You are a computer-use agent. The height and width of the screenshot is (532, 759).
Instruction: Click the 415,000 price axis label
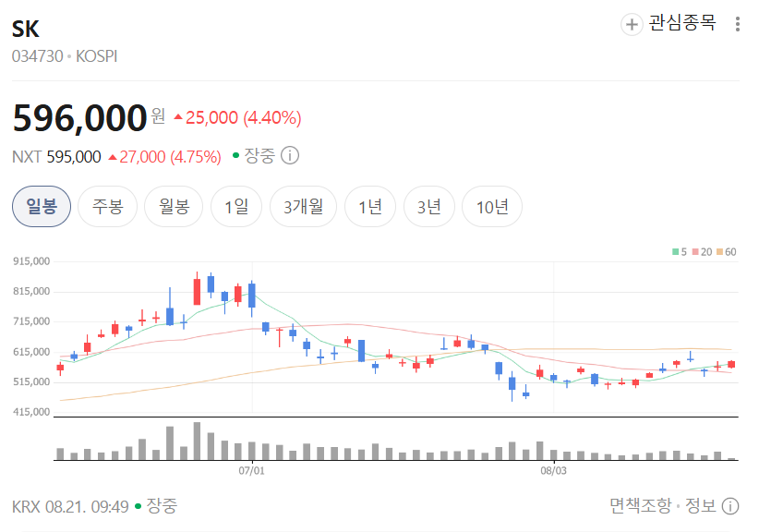pyautogui.click(x=31, y=412)
